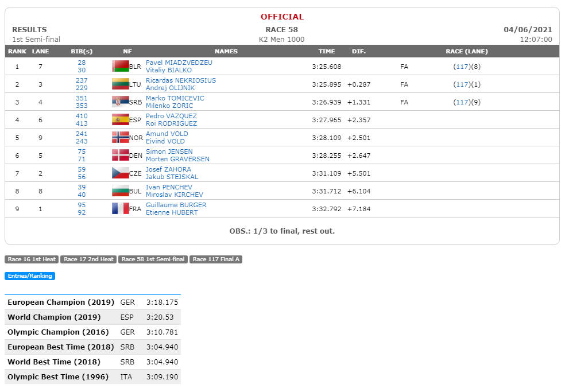Click the Spain flag icon
561x392 pixels.
[120, 120]
